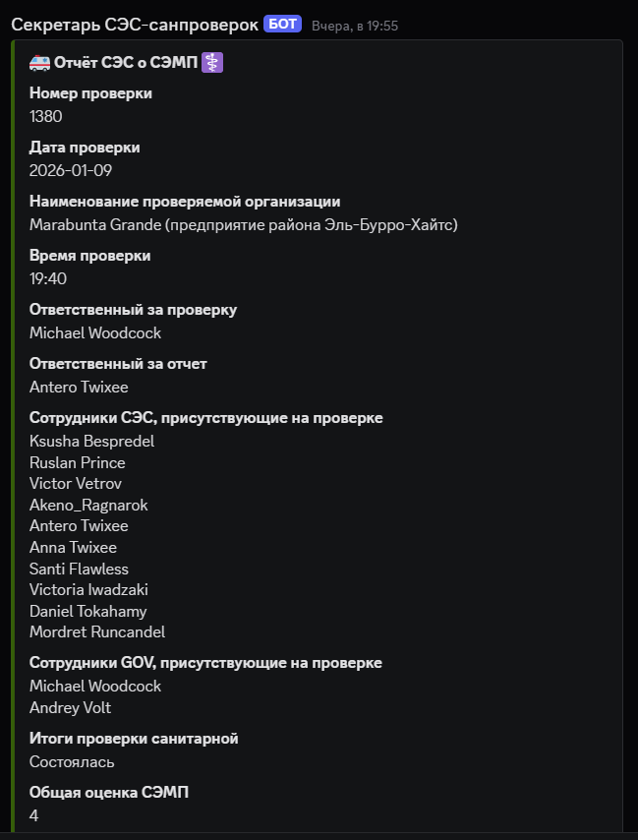
Task: Click Akeno_Ragnarok in the employee list
Action: 88,505
